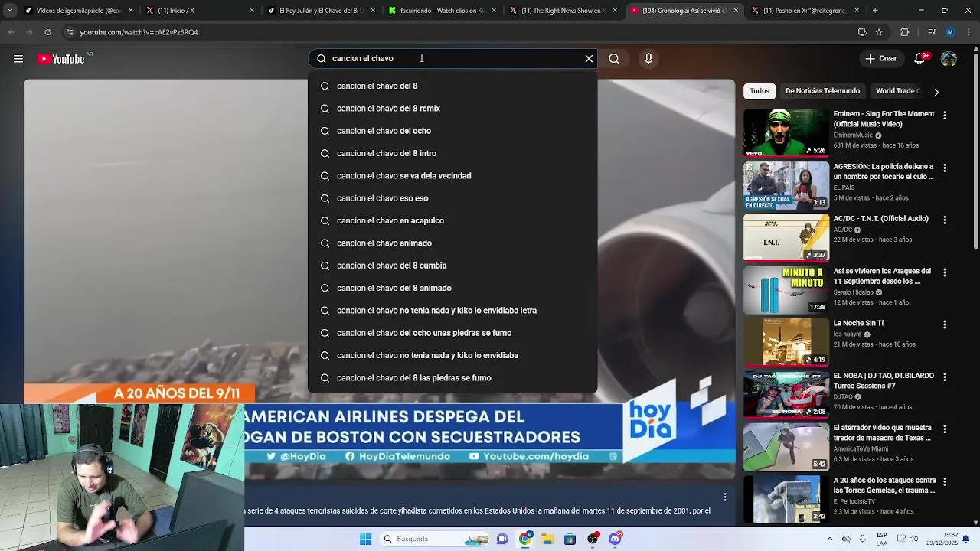The image size is (980, 551).
Task: Pick suggestion 'cancion el chavo del ocho'
Action: tap(452, 131)
